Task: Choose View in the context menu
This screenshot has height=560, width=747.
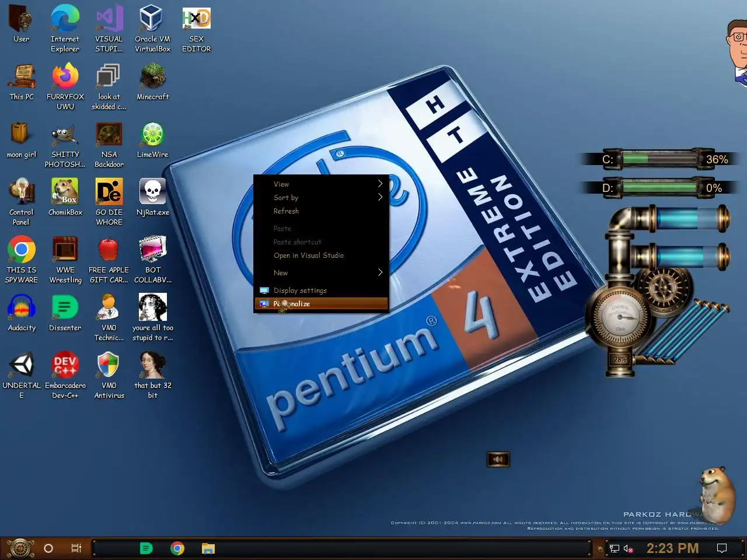Action: 321,184
